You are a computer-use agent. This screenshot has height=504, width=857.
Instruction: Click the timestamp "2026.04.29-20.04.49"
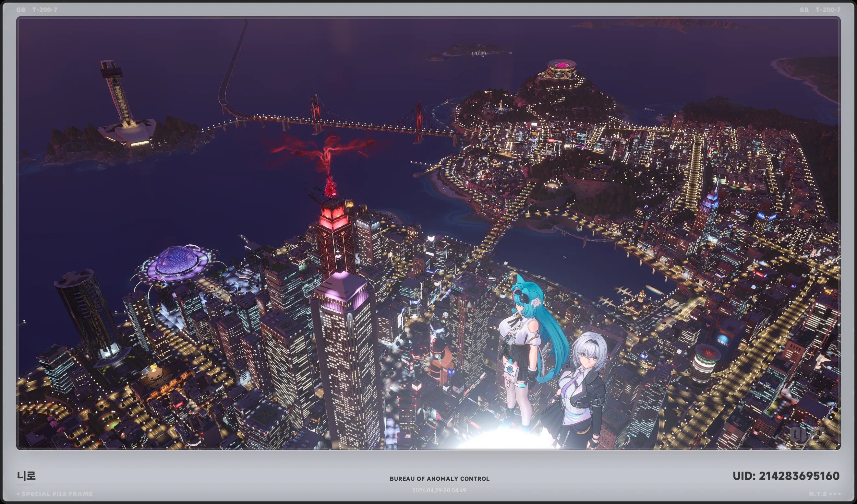click(439, 490)
